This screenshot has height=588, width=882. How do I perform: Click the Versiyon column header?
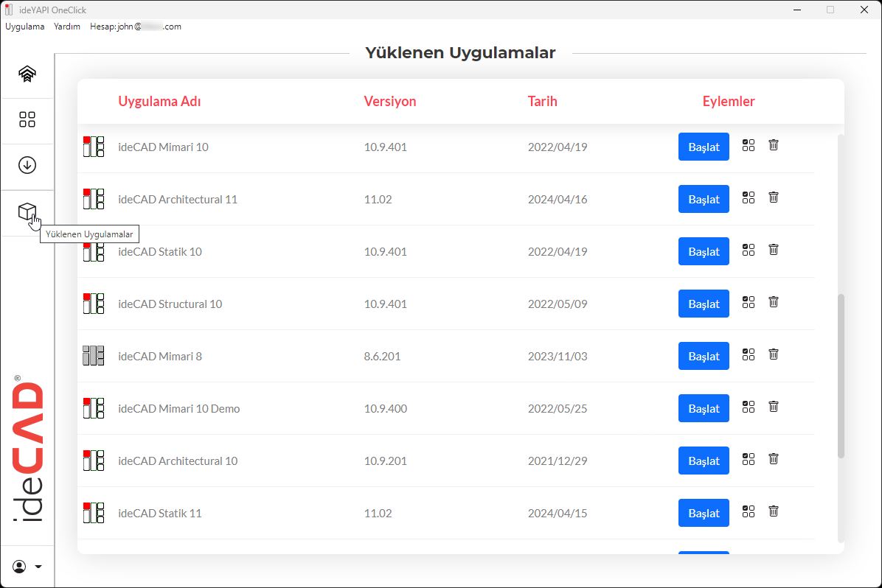point(390,101)
